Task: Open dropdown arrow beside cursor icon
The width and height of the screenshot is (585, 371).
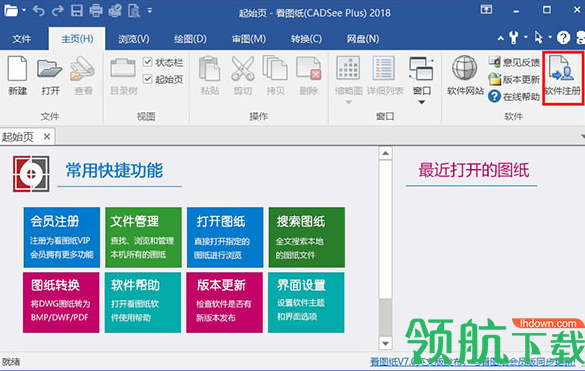Action: pyautogui.click(x=550, y=37)
